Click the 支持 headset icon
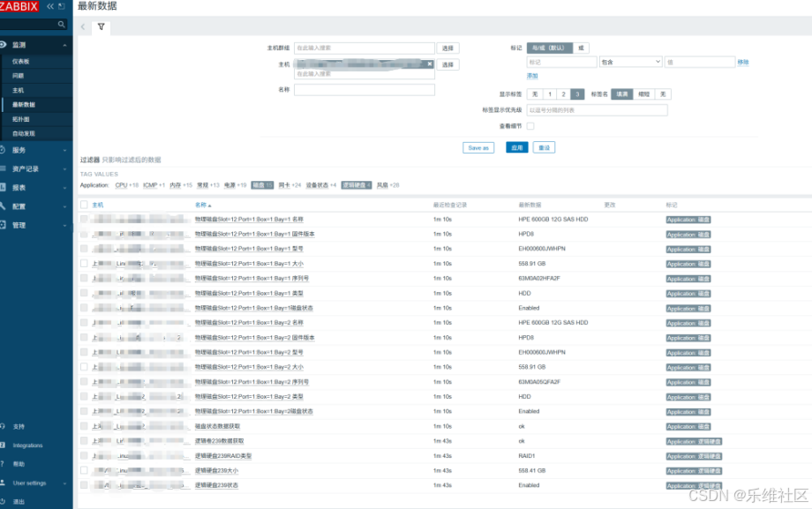The image size is (812, 509). [x=4, y=426]
